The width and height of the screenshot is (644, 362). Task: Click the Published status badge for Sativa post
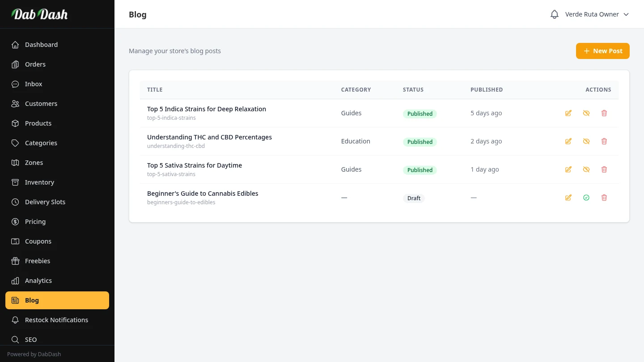[419, 170]
